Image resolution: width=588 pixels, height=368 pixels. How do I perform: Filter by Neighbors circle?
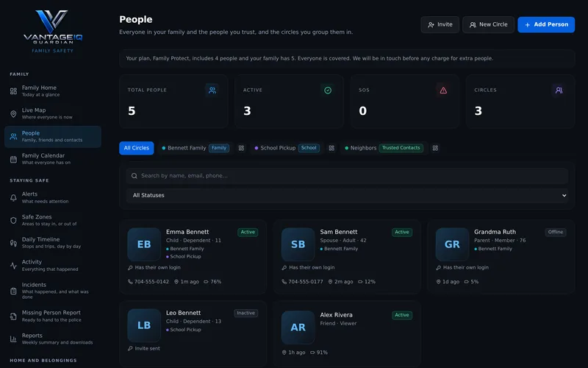(x=384, y=148)
